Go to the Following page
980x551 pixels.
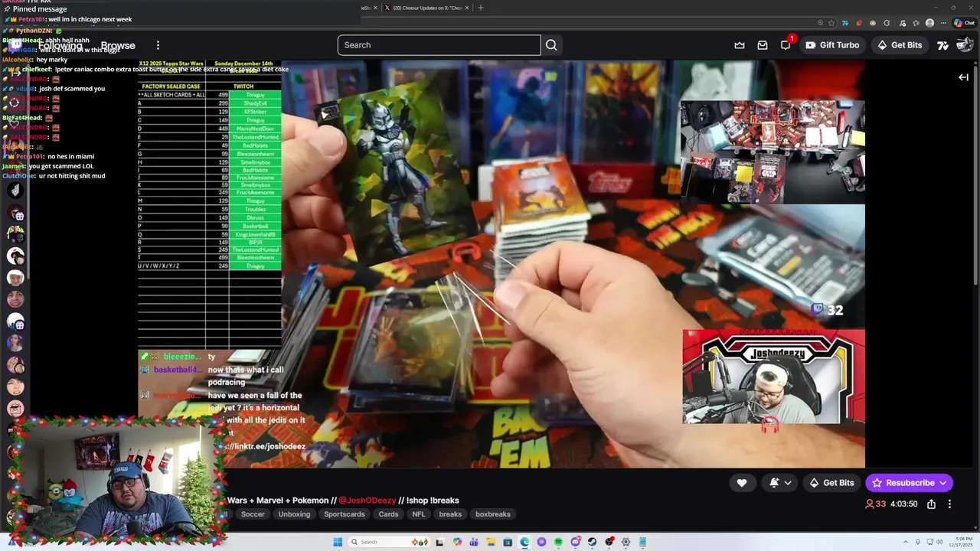pos(60,46)
